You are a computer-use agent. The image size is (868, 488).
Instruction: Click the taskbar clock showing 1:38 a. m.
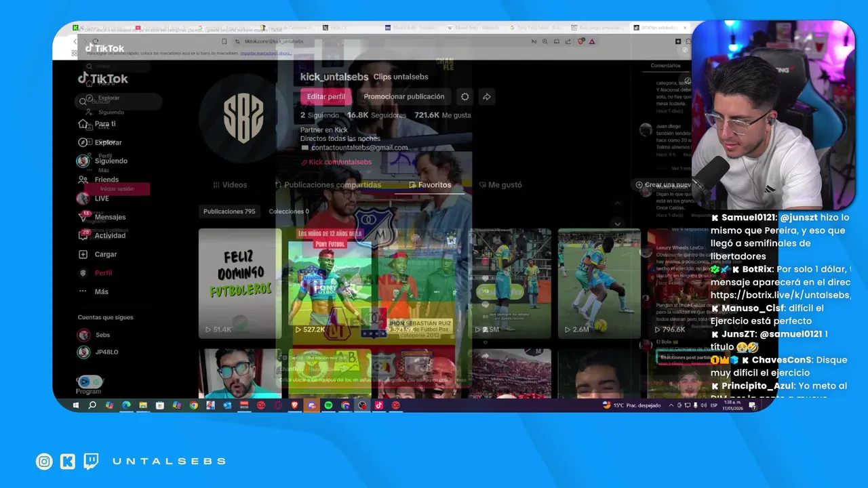click(x=734, y=405)
